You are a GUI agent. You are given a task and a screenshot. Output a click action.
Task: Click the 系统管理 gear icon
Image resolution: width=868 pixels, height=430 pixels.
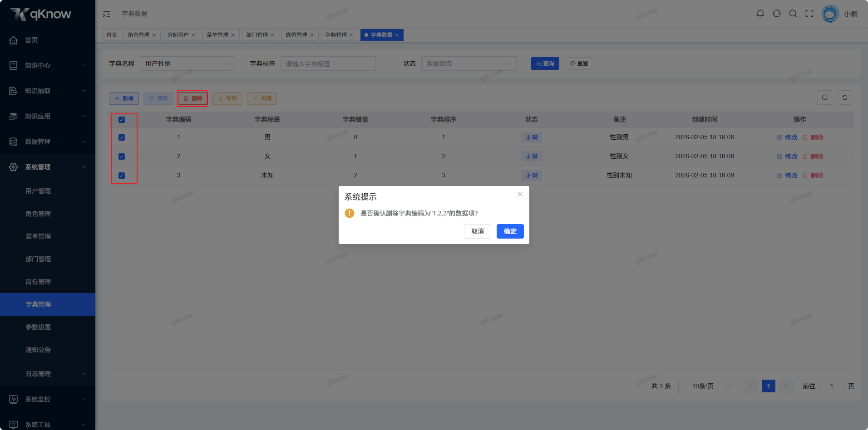(x=14, y=167)
